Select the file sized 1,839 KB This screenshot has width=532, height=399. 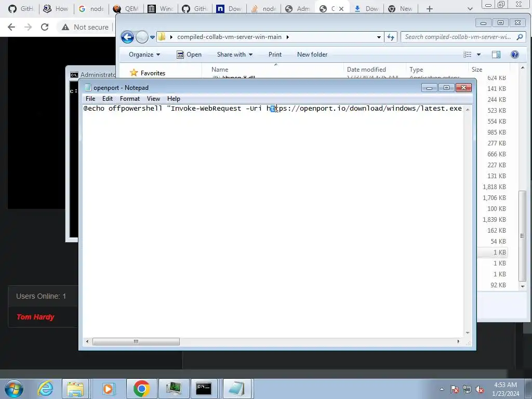495,220
